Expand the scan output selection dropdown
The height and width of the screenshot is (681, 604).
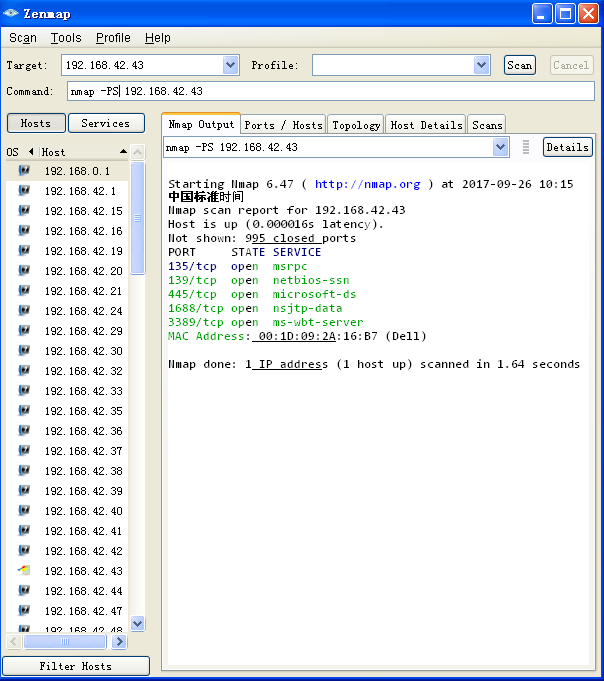(x=500, y=147)
